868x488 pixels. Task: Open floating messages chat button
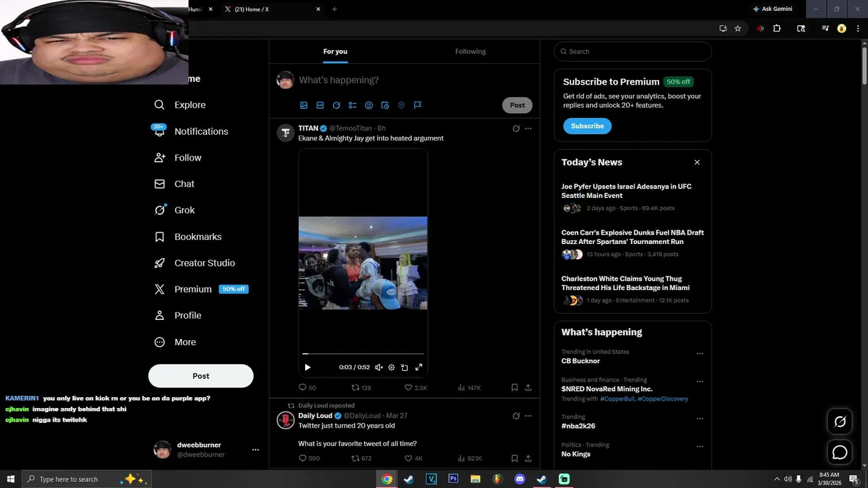pos(840,452)
